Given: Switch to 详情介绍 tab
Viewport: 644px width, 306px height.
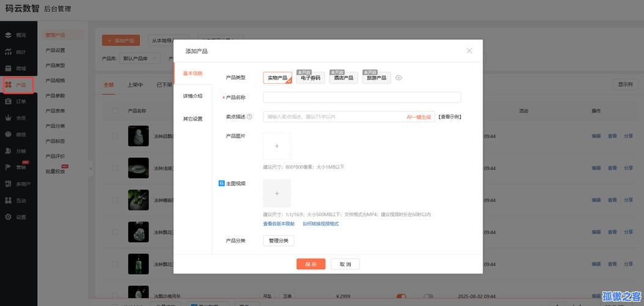Looking at the screenshot, I should (193, 96).
